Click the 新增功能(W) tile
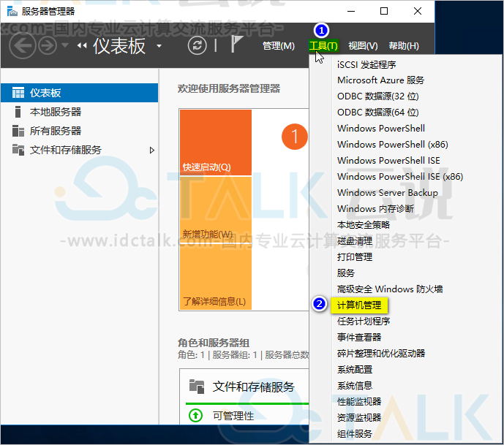 [216, 209]
